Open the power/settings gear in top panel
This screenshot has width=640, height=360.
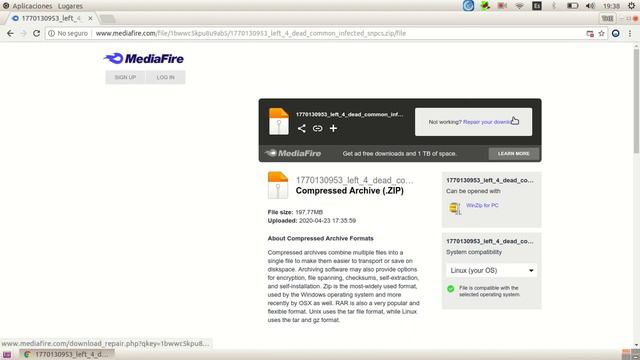(x=631, y=6)
